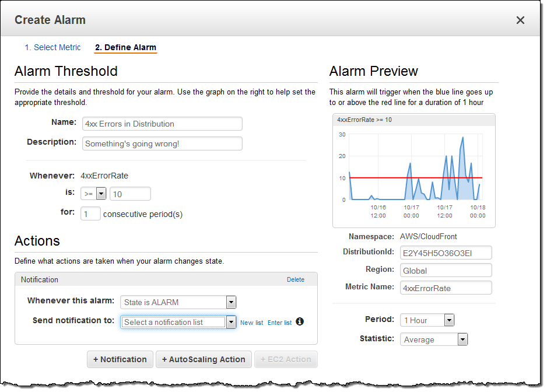Select the Define Alarm step tab

click(125, 47)
